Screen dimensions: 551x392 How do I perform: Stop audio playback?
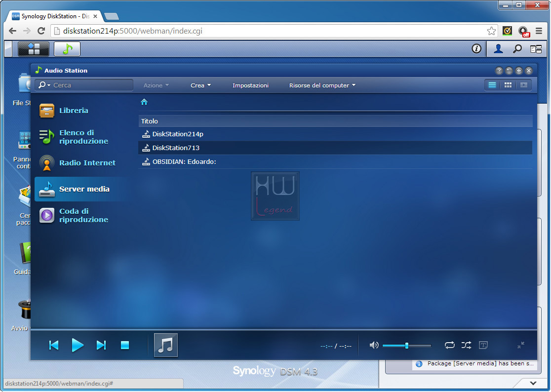click(x=125, y=345)
